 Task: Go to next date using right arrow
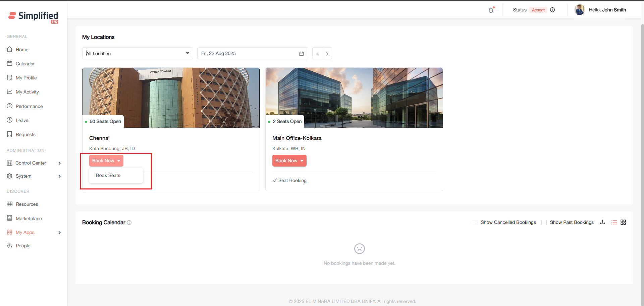pos(327,54)
